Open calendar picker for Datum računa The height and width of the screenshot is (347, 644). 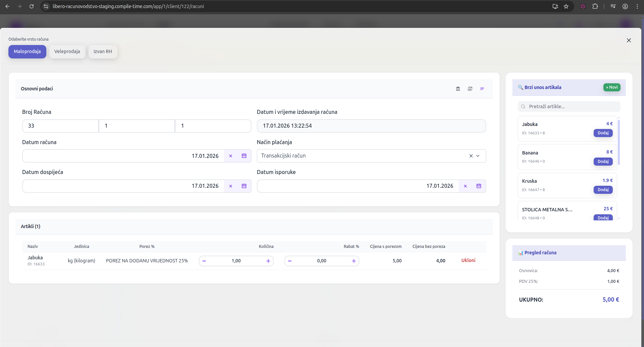[244, 156]
